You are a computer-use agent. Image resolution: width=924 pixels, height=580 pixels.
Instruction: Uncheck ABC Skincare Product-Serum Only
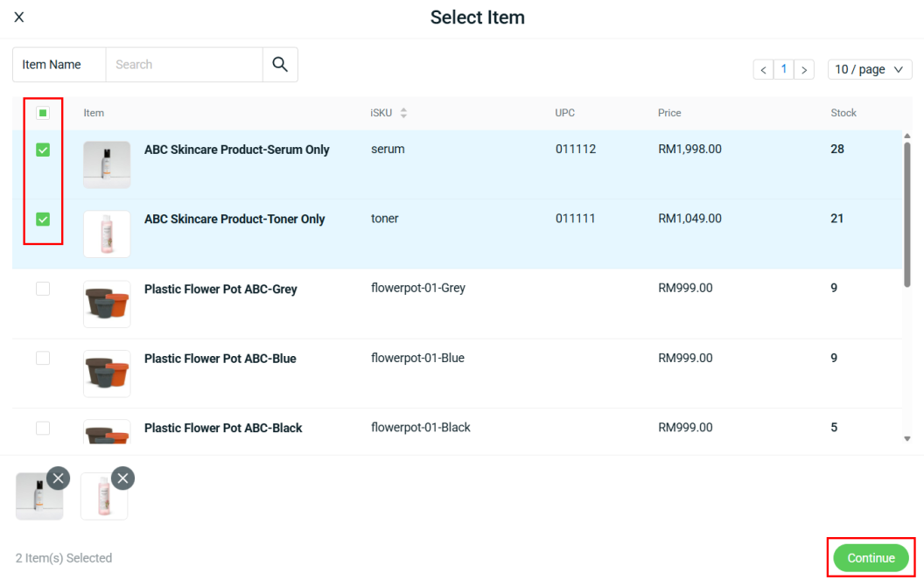(43, 150)
